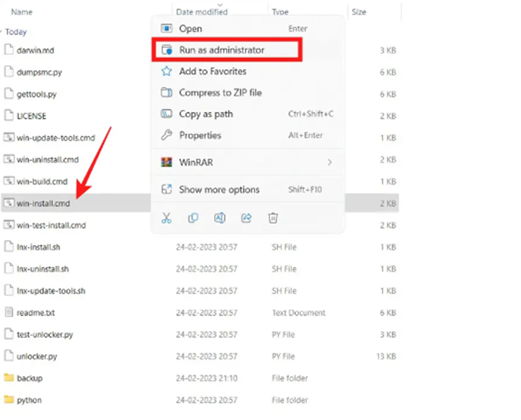521x420 pixels.
Task: Choose Open from the context menu
Action: click(x=248, y=29)
